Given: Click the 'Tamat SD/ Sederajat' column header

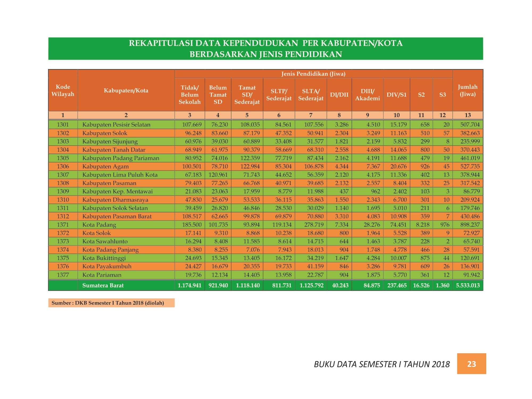Looking at the screenshot, I should [247, 95].
